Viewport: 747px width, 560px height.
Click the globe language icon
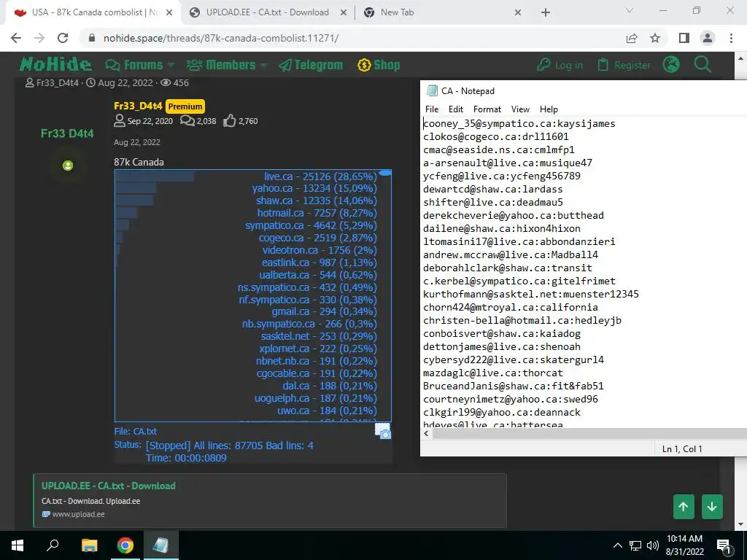click(671, 64)
